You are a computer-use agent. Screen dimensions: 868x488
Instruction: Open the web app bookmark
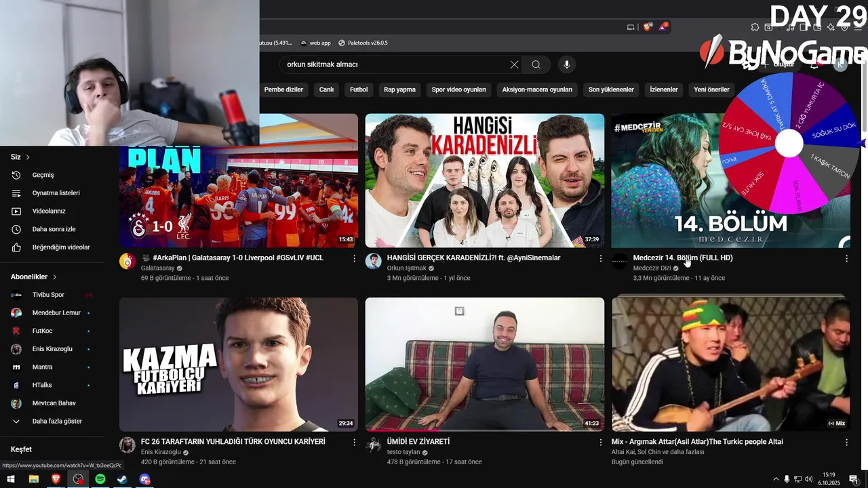pyautogui.click(x=315, y=43)
